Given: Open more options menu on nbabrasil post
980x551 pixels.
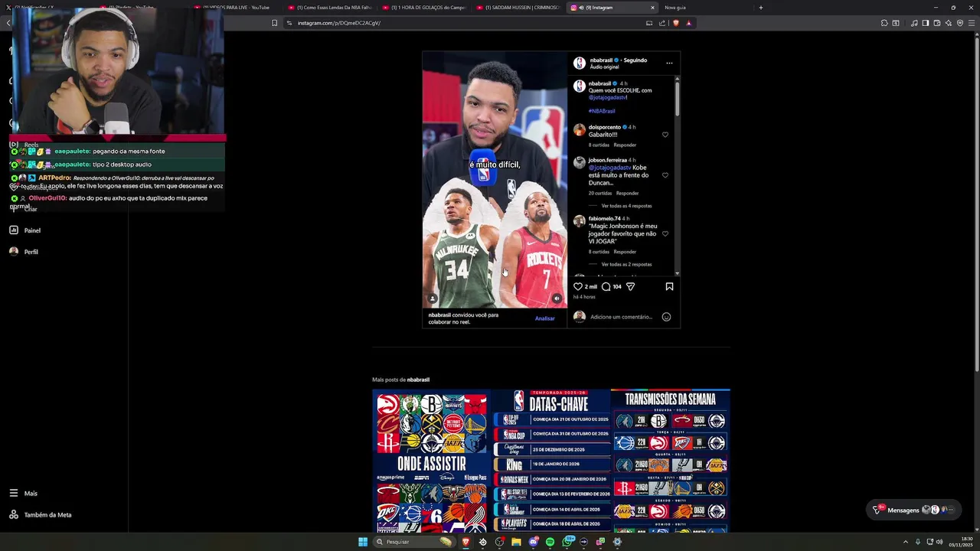Looking at the screenshot, I should (x=669, y=63).
